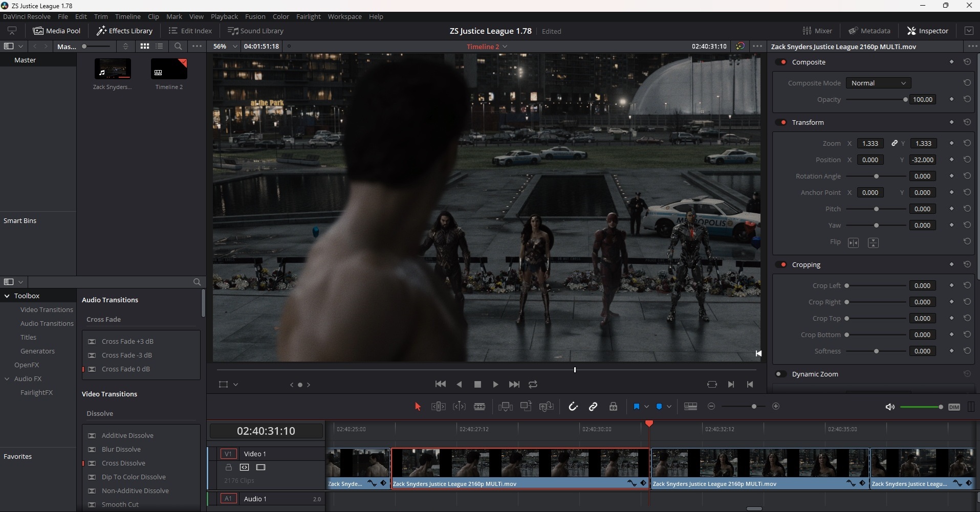The width and height of the screenshot is (980, 512).
Task: Expand the Audio FX tree section
Action: [7, 379]
